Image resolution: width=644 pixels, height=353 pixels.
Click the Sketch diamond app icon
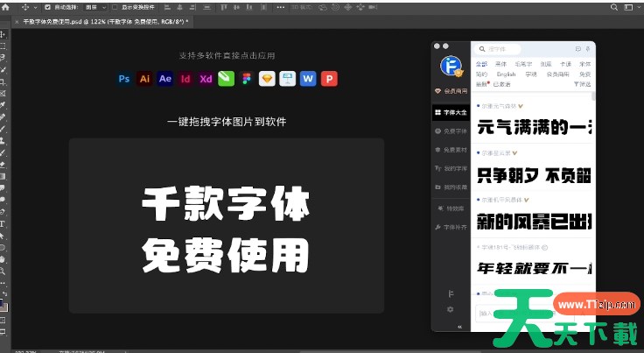266,79
